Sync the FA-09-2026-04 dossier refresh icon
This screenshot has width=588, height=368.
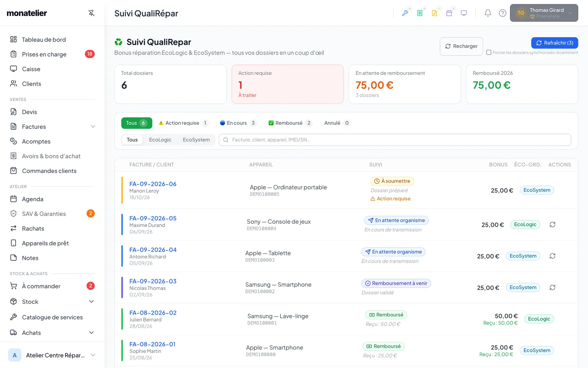click(552, 256)
